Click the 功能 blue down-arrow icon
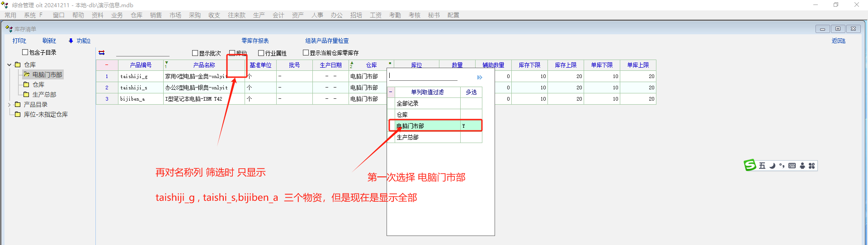The height and width of the screenshot is (245, 868). tap(71, 41)
